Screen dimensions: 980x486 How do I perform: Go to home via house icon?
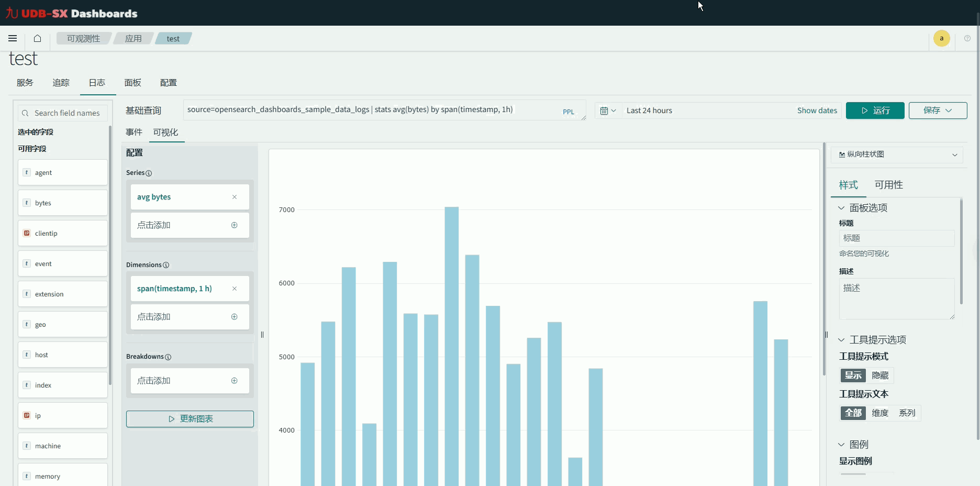[x=37, y=38]
